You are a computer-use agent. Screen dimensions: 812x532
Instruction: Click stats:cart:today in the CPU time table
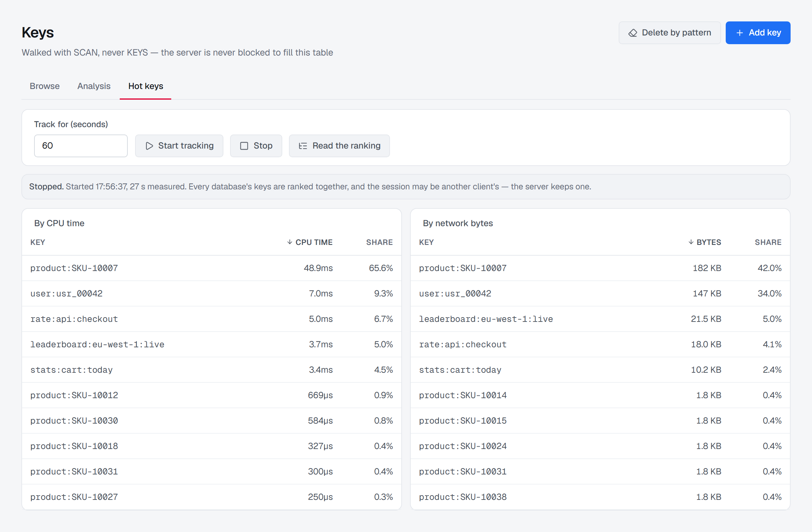point(71,370)
